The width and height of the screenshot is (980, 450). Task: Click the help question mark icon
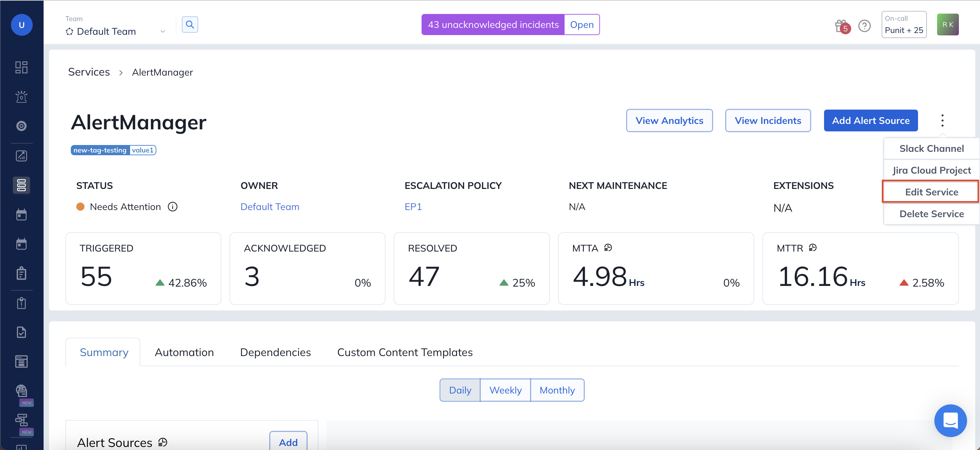point(864,26)
